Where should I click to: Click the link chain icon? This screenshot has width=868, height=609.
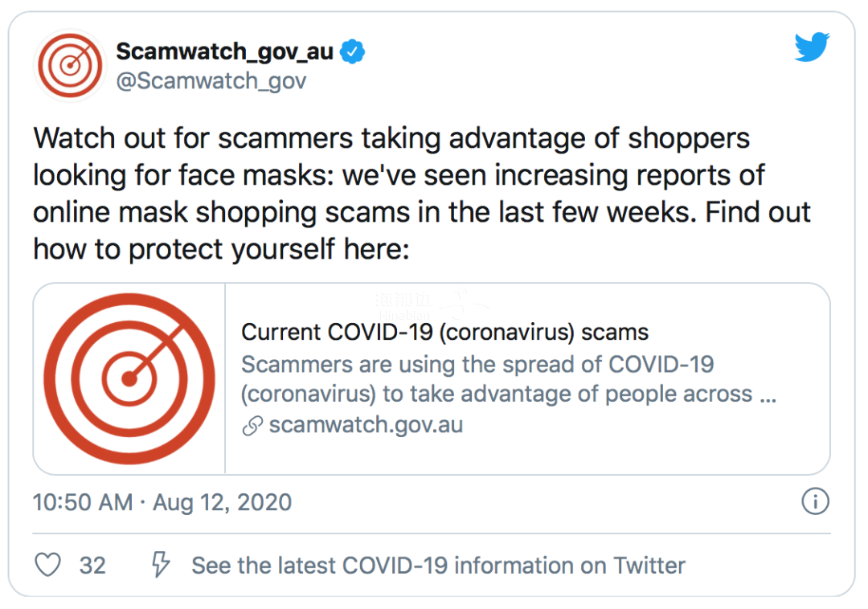click(252, 426)
